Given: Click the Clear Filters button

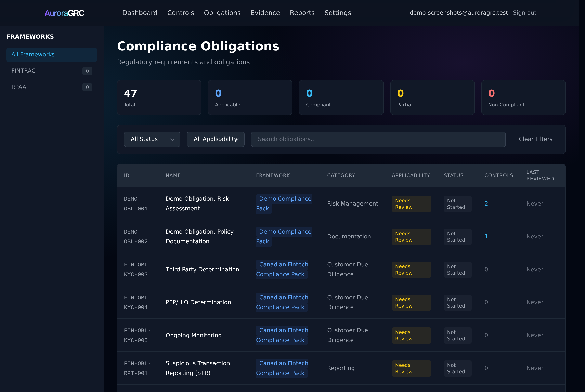Looking at the screenshot, I should (x=535, y=139).
